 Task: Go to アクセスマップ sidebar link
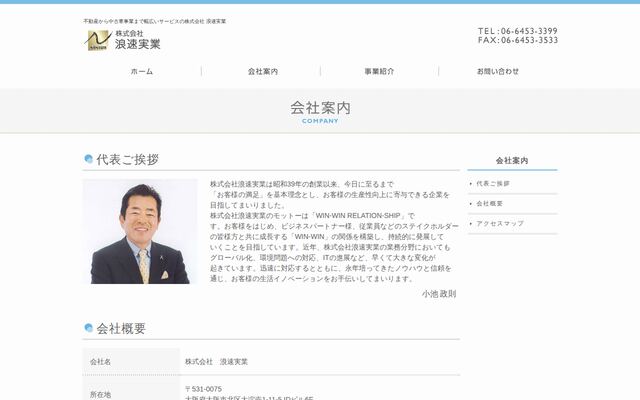coord(500,224)
